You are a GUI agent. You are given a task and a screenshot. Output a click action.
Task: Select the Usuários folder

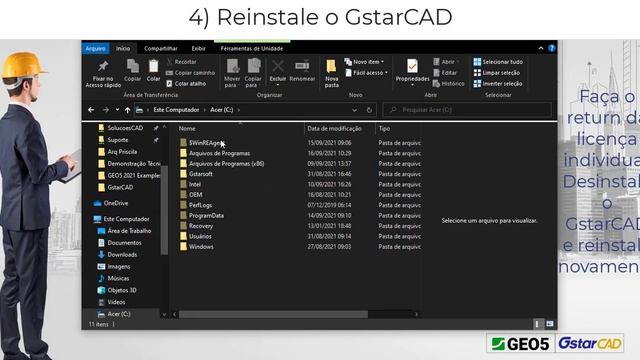pyautogui.click(x=200, y=236)
